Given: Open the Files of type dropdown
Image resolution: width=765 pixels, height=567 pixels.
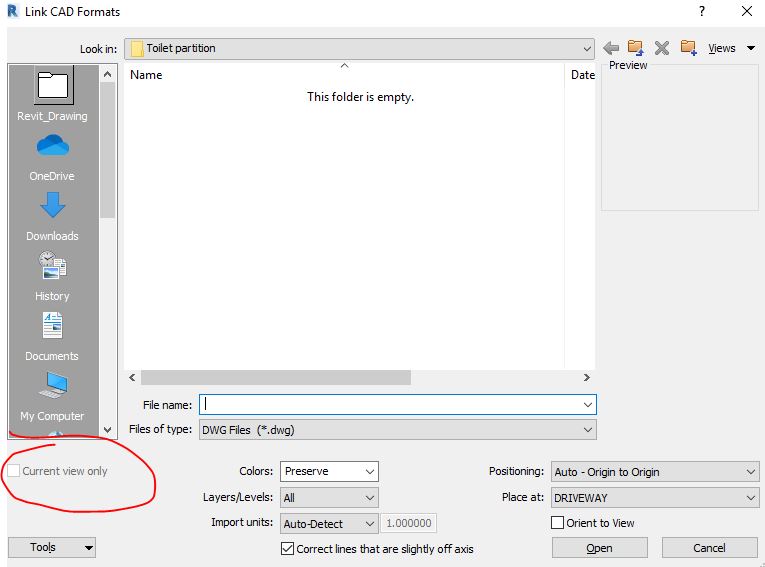Looking at the screenshot, I should [398, 430].
